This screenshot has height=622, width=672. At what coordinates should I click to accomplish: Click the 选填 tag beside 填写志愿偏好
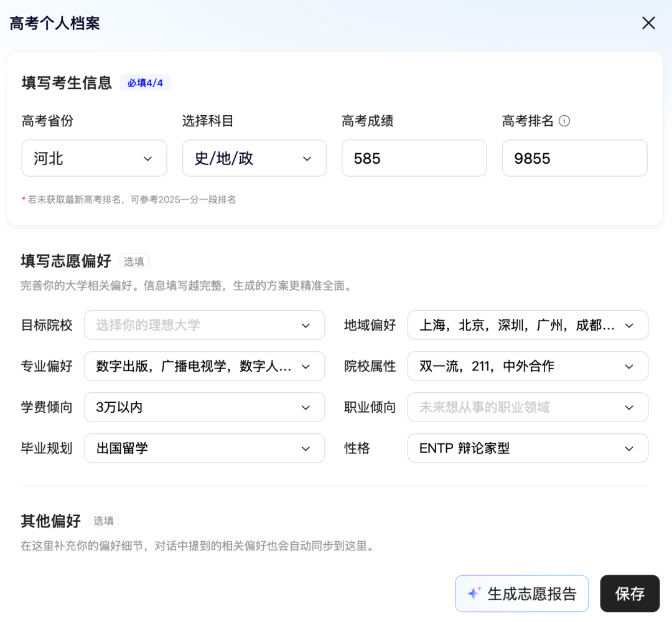tap(134, 262)
